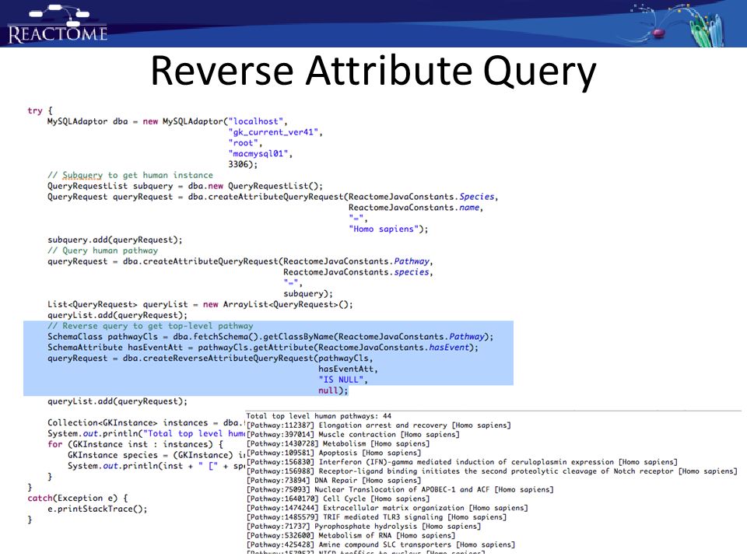Click output row Muscle contraction
Image resolution: width=747 pixels, height=560 pixels.
353,434
